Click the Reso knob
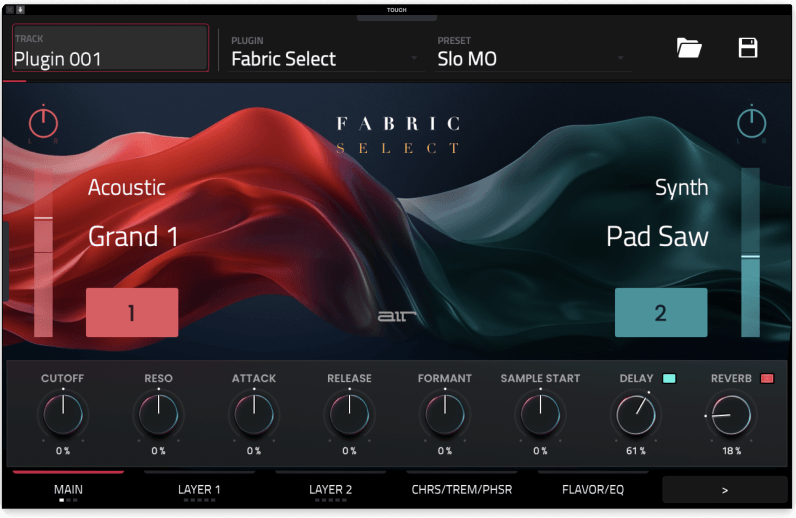The image size is (796, 518). coord(158,414)
